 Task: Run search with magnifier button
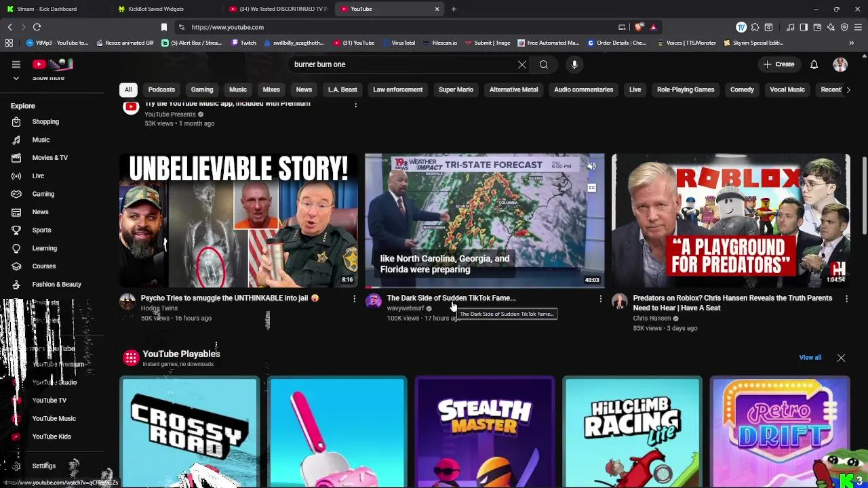coord(544,64)
